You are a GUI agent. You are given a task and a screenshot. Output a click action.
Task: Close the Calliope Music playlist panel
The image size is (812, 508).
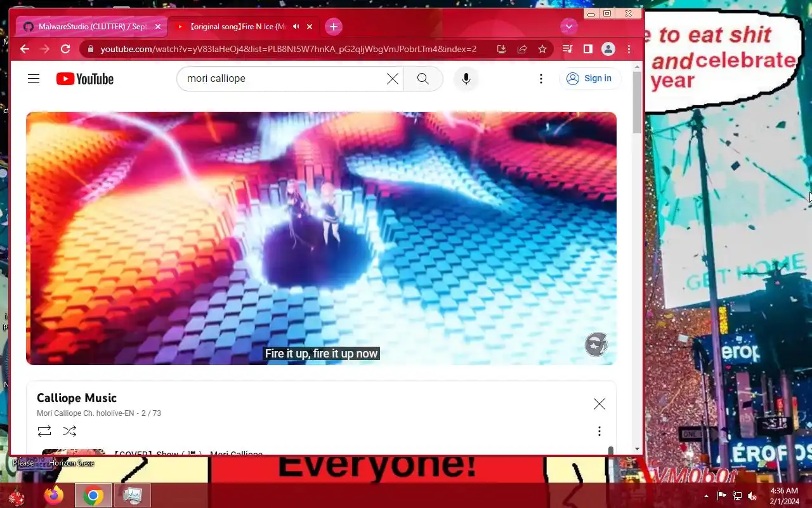point(599,404)
